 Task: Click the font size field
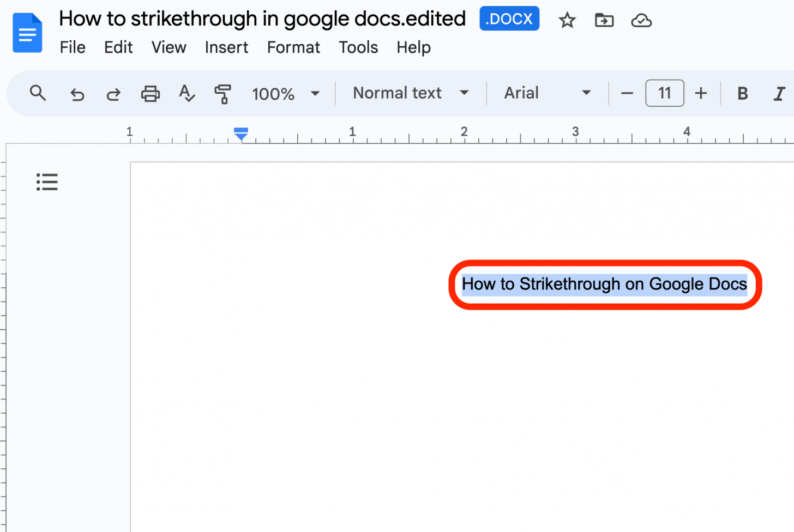[x=664, y=93]
